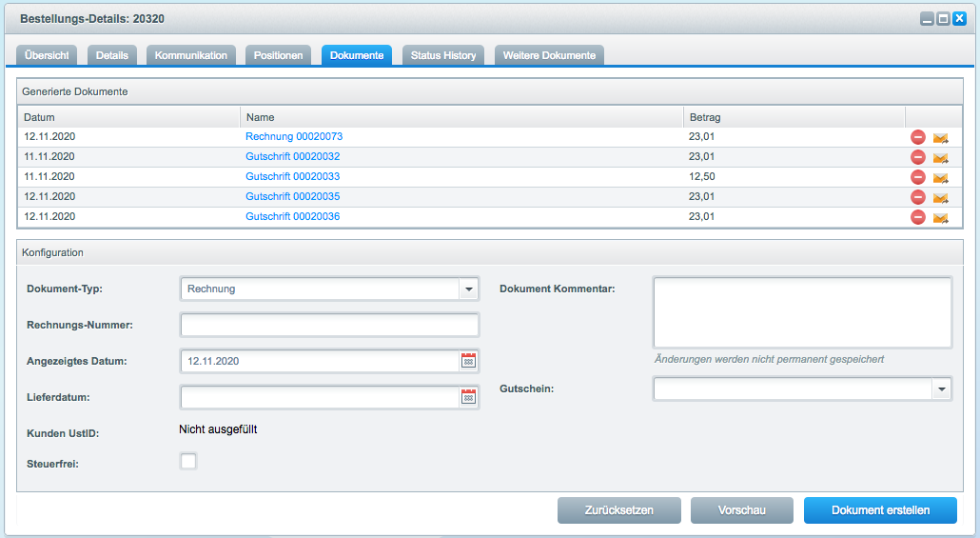Enable the Steuerfrei checkbox
980x538 pixels.
(188, 462)
